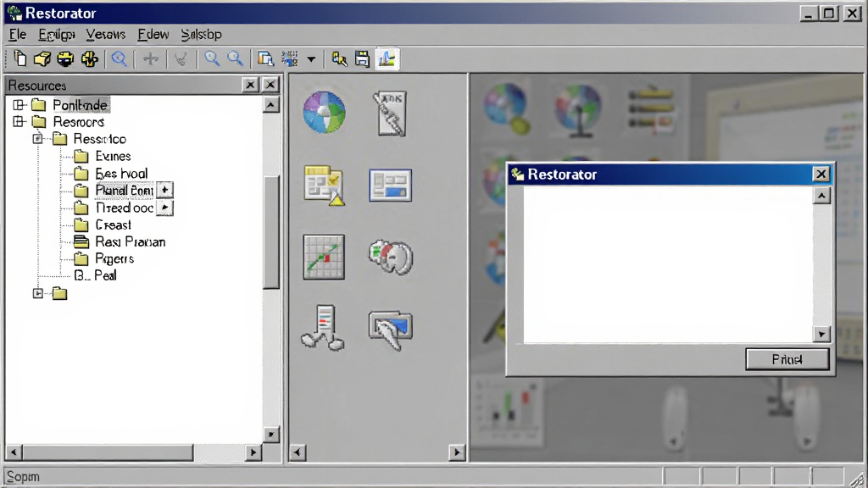Image resolution: width=868 pixels, height=488 pixels.
Task: Open the Vesaws menu
Action: 106,34
